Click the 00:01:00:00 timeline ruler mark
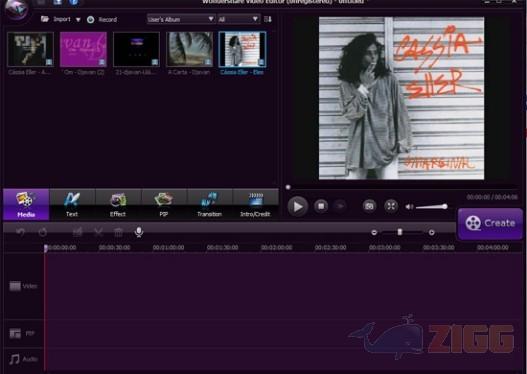Viewport: 527px width, 374px height. pyautogui.click(x=168, y=248)
